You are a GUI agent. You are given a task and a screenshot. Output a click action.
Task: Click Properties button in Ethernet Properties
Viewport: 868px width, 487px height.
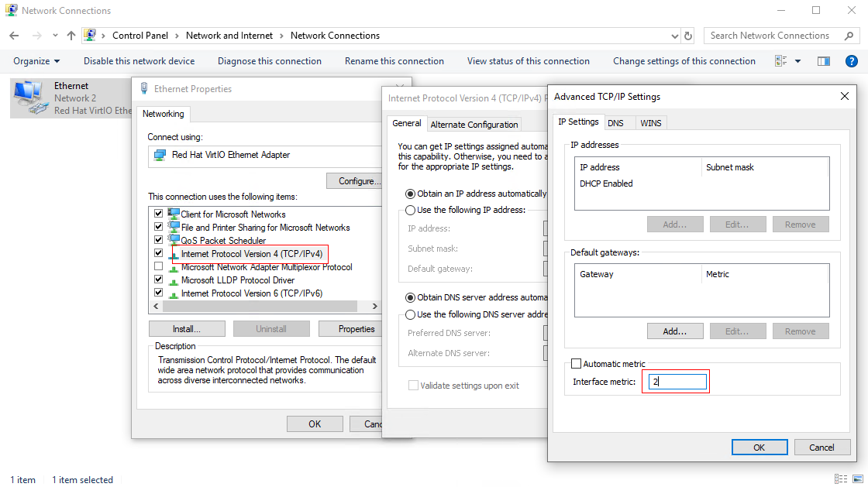point(350,329)
